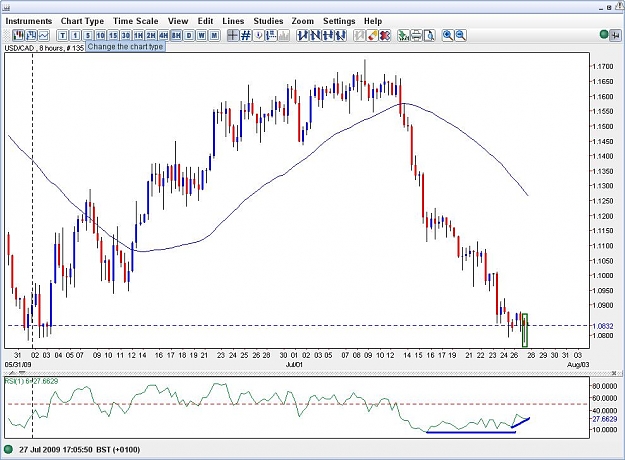Switch to 15-minute time scale
The width and height of the screenshot is (625, 460).
click(113, 36)
